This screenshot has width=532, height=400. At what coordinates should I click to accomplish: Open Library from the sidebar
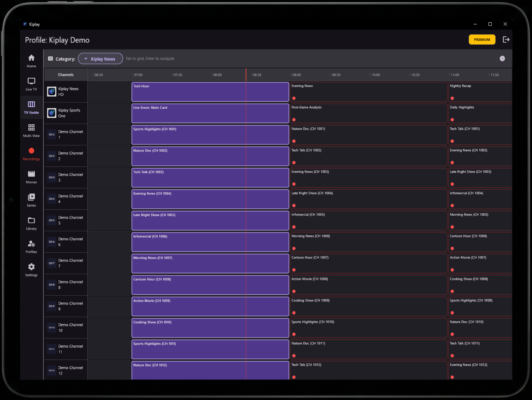click(31, 223)
